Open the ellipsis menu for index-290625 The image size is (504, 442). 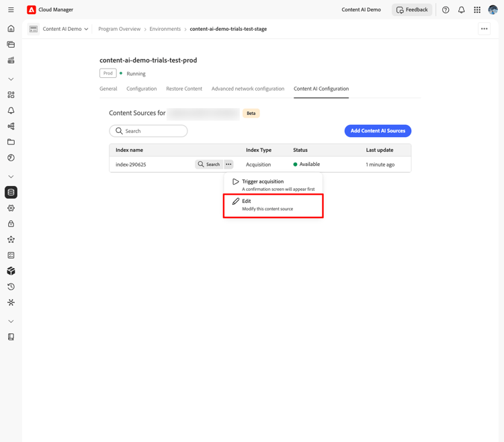pos(228,164)
